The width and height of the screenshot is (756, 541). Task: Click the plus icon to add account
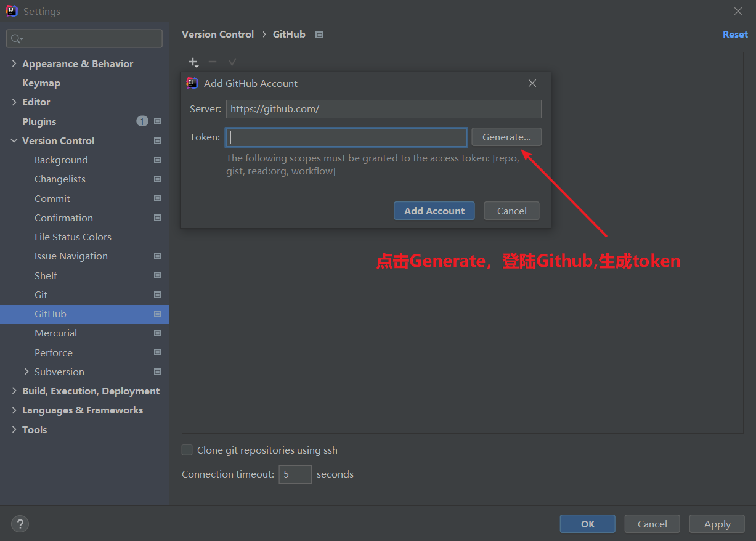coord(193,62)
